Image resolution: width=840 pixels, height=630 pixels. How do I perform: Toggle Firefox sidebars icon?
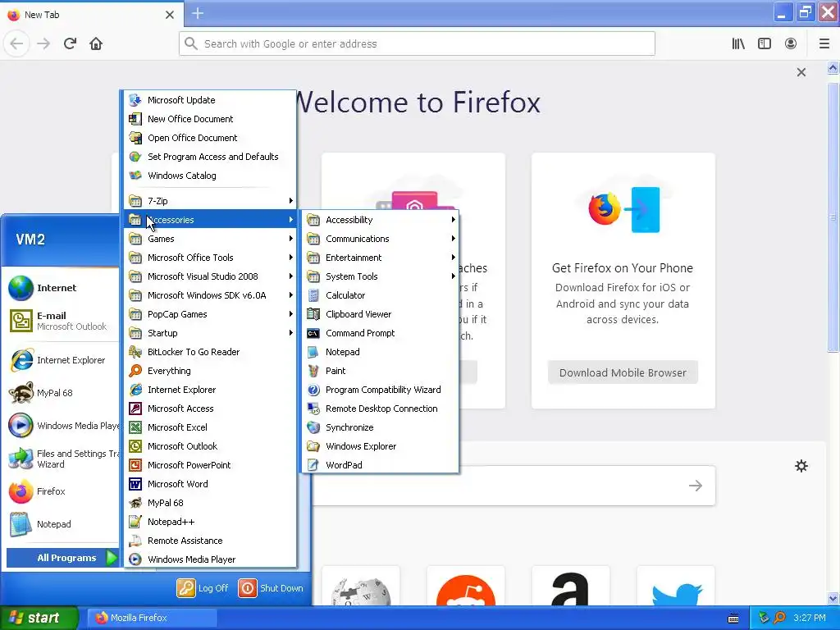(765, 43)
